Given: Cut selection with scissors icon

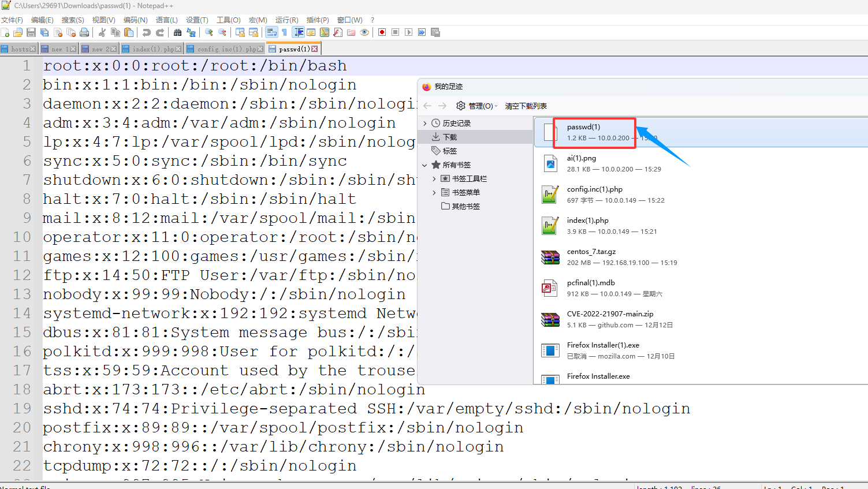Looking at the screenshot, I should coord(102,32).
